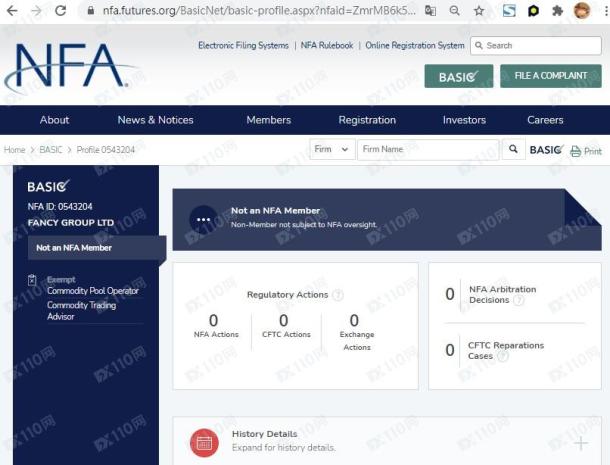Click the Exchange Actions count
610x465 pixels.
pos(354,321)
